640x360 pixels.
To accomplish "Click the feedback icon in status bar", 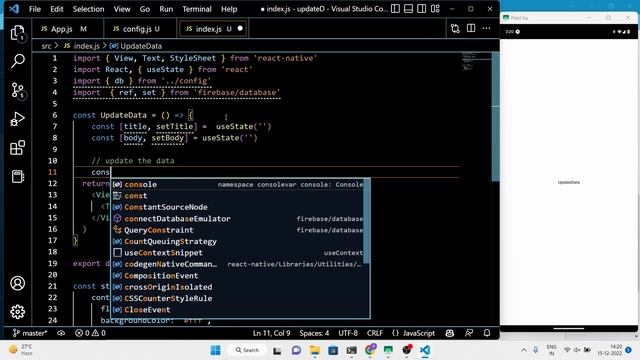I will pyautogui.click(x=469, y=333).
